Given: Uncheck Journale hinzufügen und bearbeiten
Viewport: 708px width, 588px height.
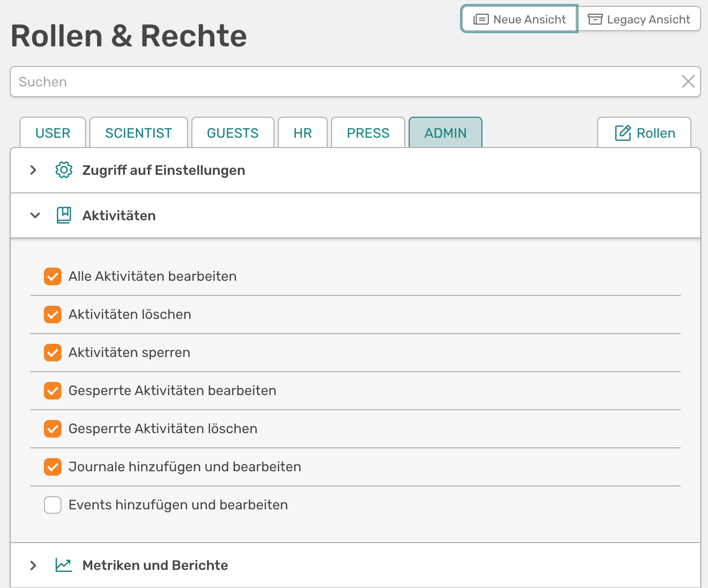Looking at the screenshot, I should [x=53, y=467].
